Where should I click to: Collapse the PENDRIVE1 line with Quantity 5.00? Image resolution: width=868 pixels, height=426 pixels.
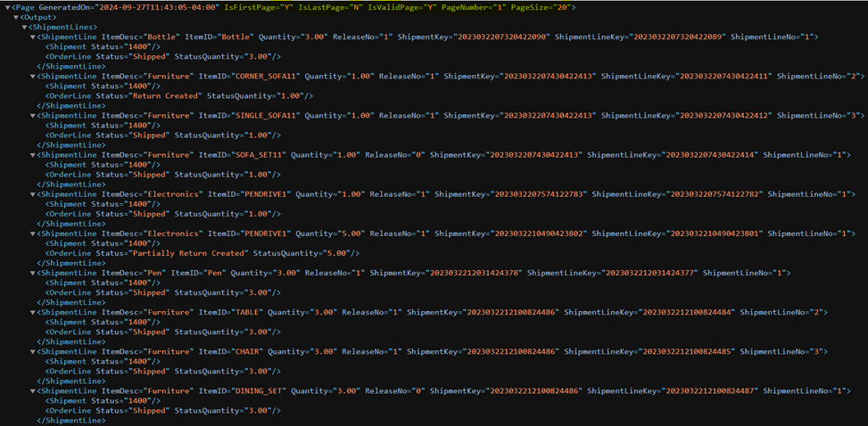pos(33,233)
